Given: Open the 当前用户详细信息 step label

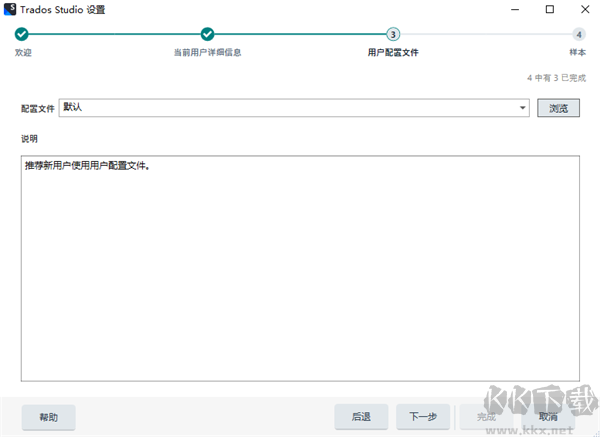Looking at the screenshot, I should tap(207, 52).
